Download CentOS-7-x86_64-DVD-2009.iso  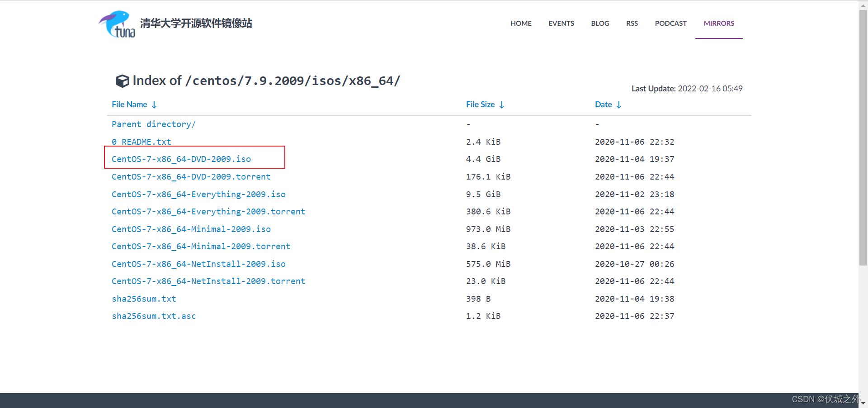point(181,159)
